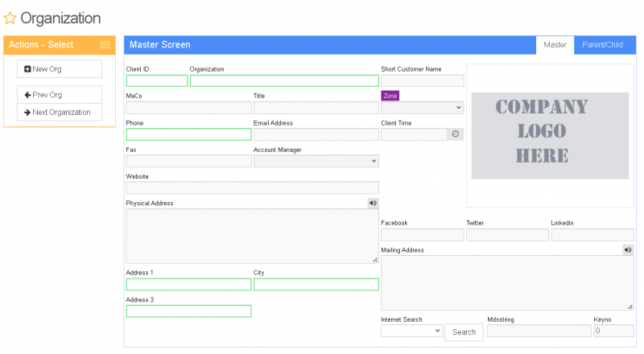Expand the Zone dropdown
Image resolution: width=644 pixels, height=354 pixels.
[422, 108]
